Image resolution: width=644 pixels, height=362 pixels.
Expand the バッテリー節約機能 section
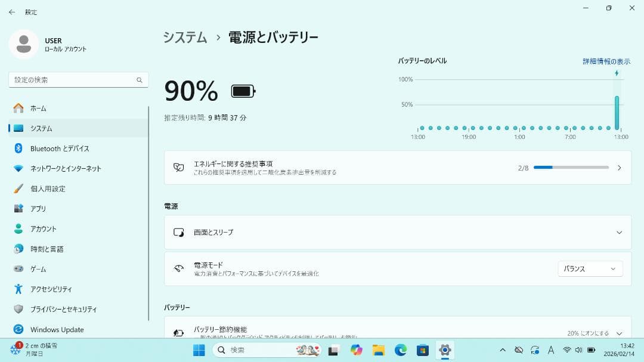click(397, 329)
